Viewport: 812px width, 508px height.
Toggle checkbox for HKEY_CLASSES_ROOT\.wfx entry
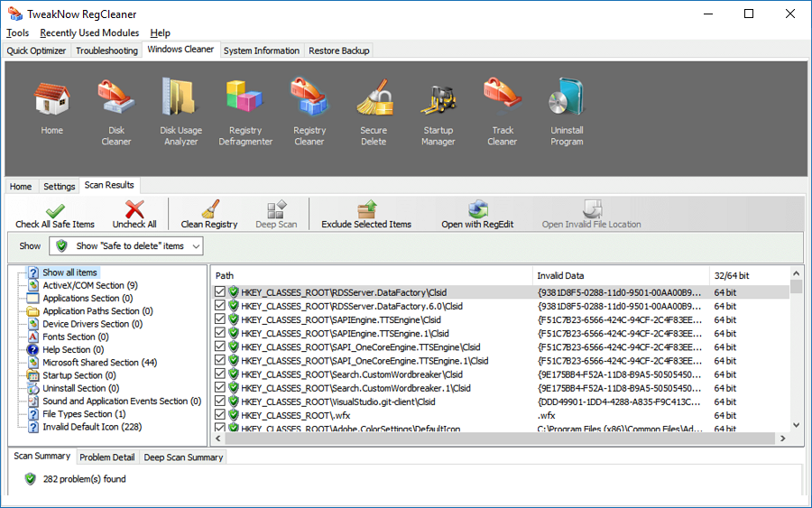click(x=220, y=415)
